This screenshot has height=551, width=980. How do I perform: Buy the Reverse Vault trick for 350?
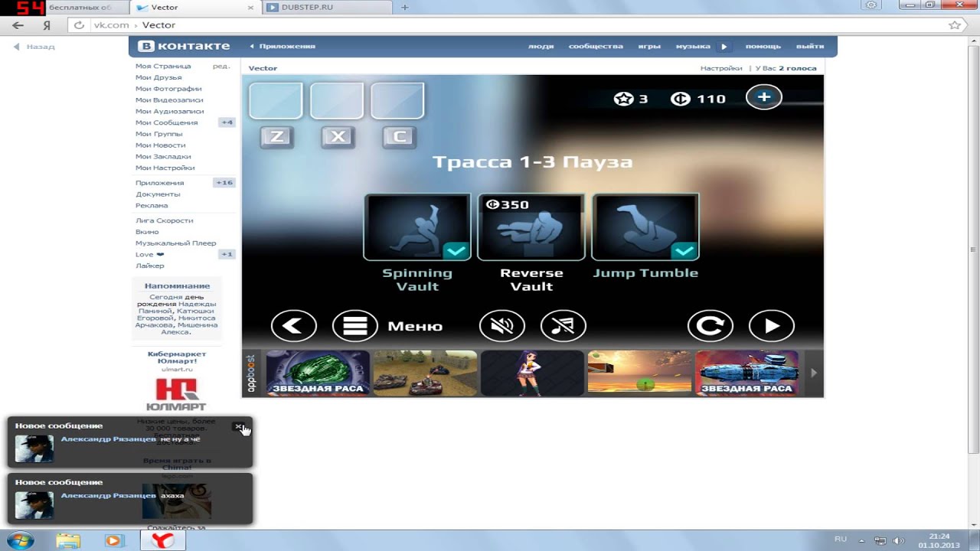click(531, 227)
